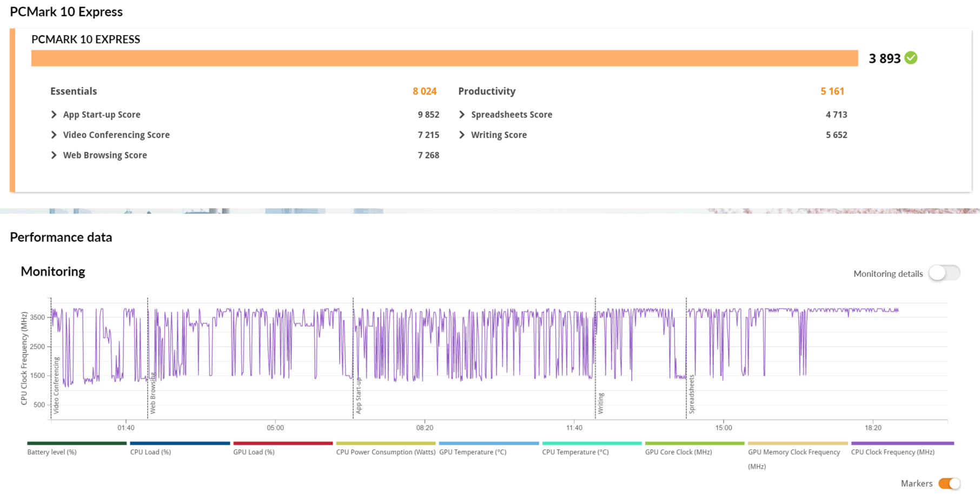Click the Writing value 5 652
Screen dimensions: 980x502
pyautogui.click(x=837, y=135)
